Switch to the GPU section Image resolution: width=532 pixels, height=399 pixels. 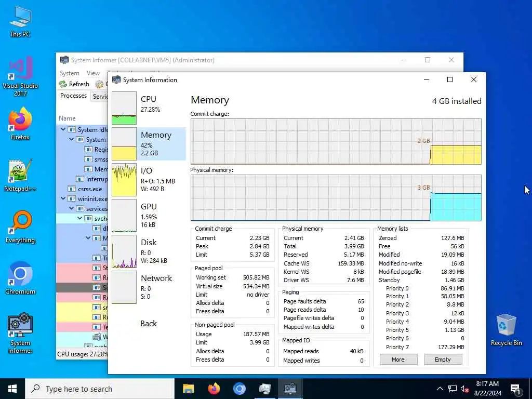point(148,216)
